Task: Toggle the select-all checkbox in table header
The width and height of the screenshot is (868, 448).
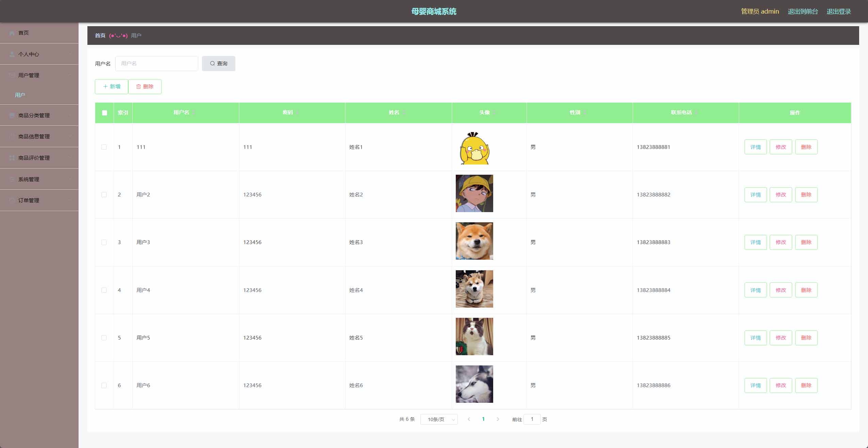Action: coord(104,113)
